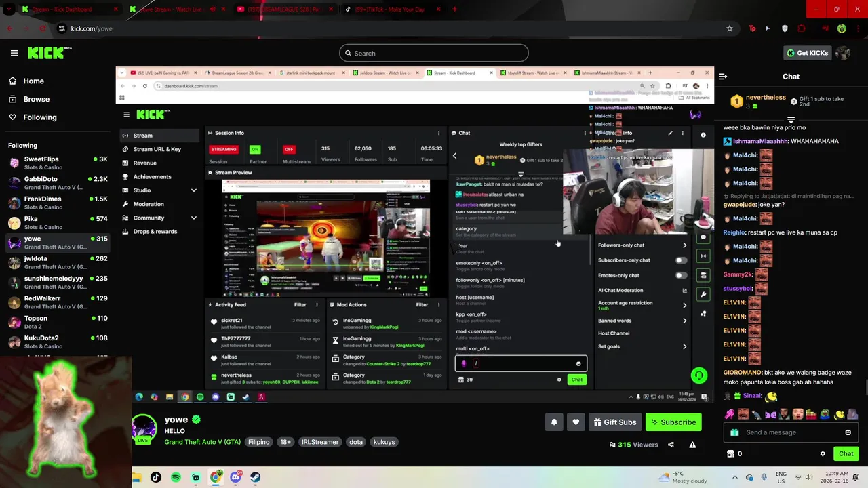Toggle Subscribers-only chat in streamed dashboard
Screen dimensions: 868x488
pyautogui.click(x=680, y=260)
